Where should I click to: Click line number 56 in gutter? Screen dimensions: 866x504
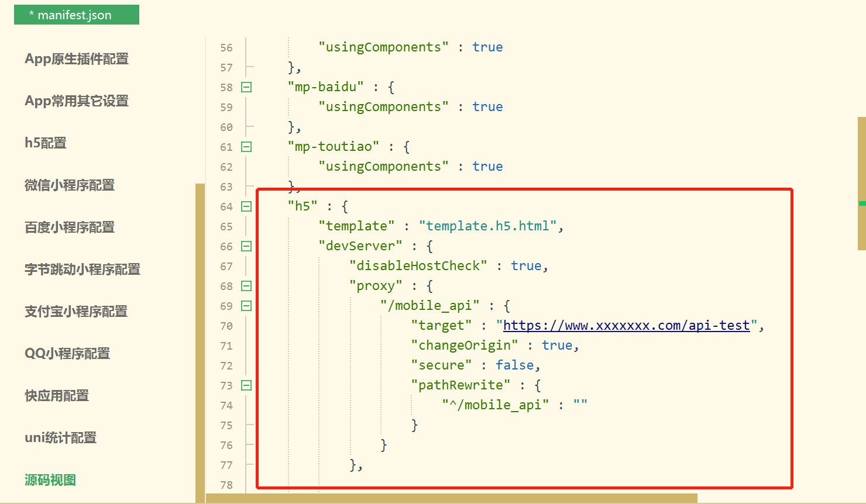[x=226, y=48]
